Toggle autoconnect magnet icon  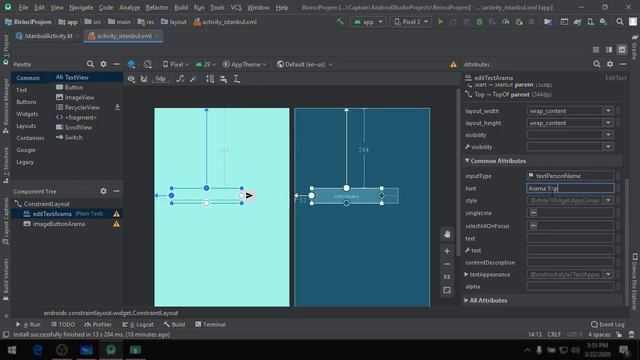pyautogui.click(x=144, y=79)
